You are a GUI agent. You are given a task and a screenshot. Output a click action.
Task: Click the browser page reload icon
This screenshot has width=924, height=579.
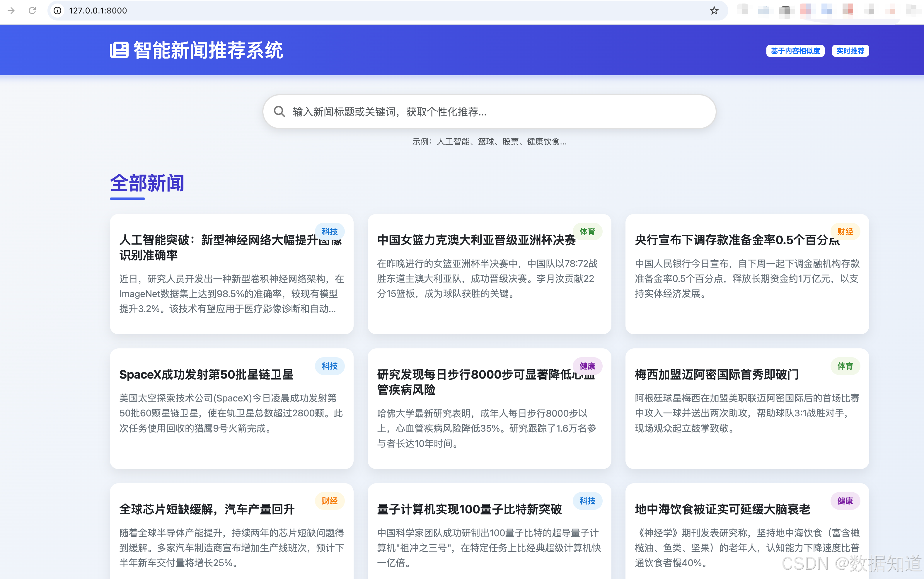click(32, 10)
